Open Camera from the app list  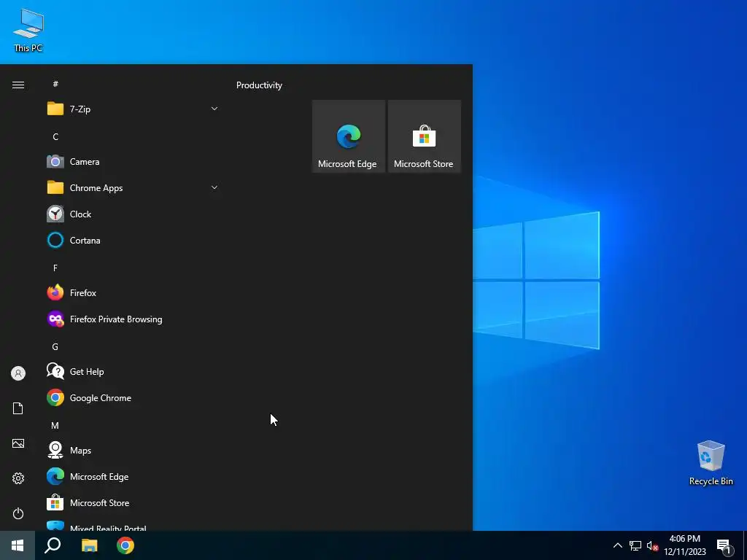(x=133, y=162)
